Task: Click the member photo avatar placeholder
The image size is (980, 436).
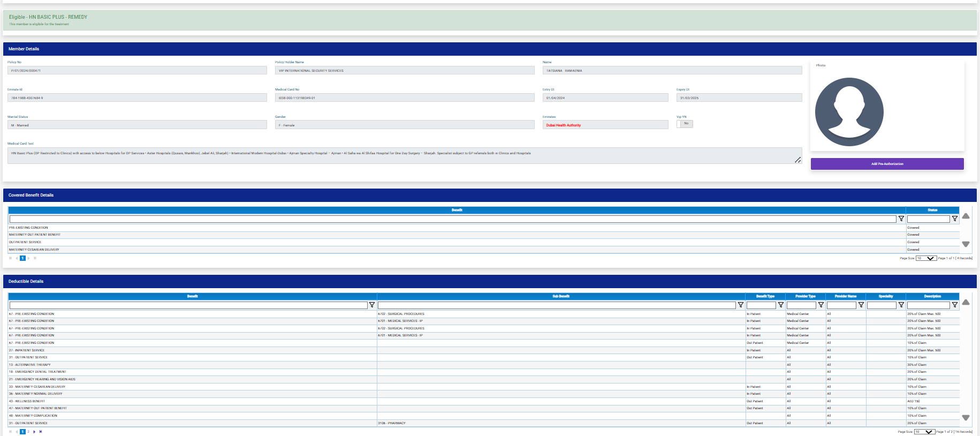Action: [849, 112]
